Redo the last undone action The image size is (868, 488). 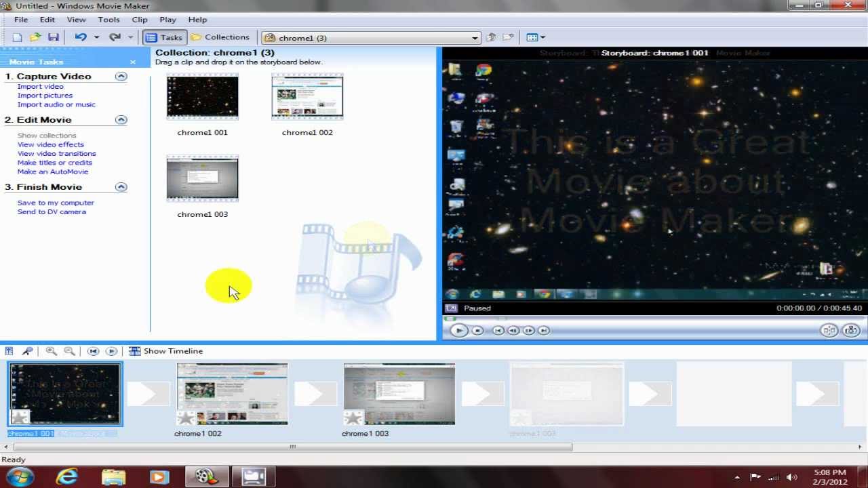[115, 37]
